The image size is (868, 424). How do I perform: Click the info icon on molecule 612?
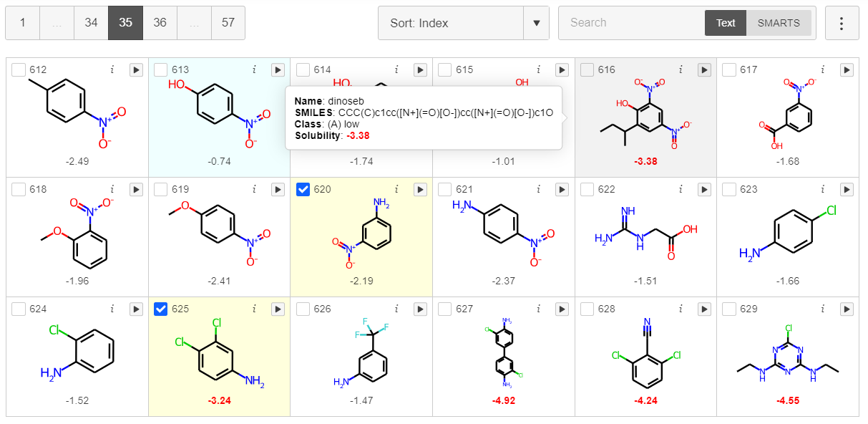112,69
